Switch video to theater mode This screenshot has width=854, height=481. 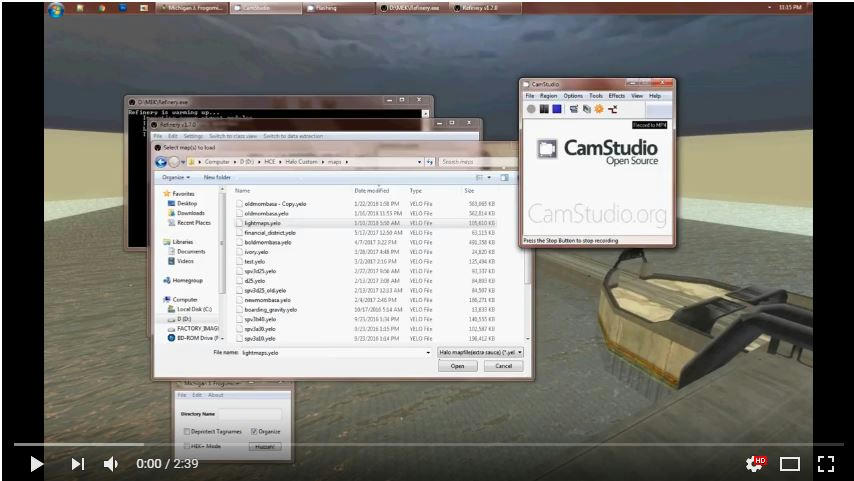790,464
